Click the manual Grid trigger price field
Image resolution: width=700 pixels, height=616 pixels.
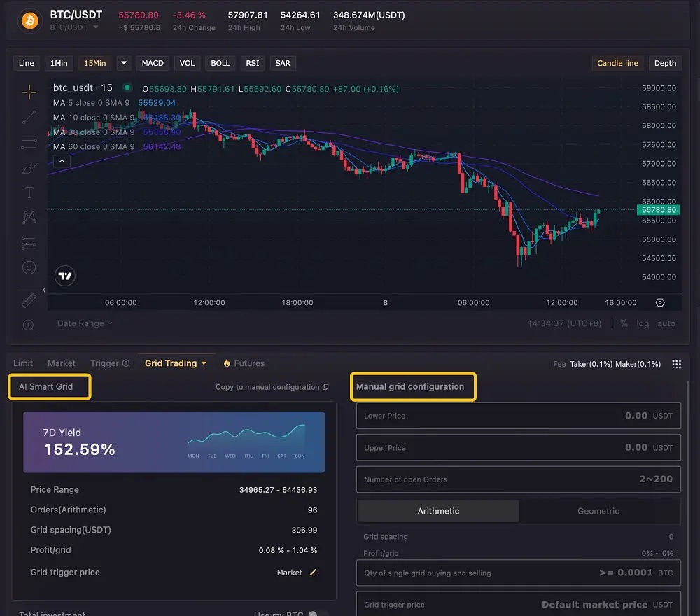pyautogui.click(x=518, y=604)
